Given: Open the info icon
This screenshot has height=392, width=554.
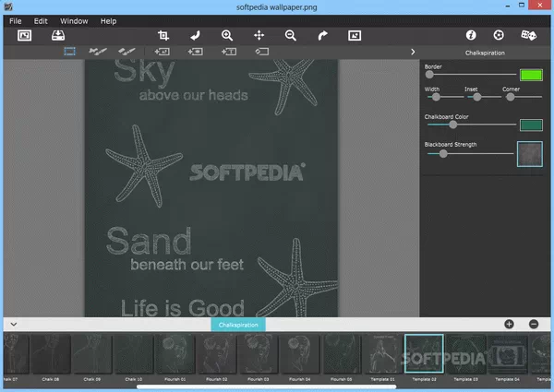Looking at the screenshot, I should click(x=471, y=35).
